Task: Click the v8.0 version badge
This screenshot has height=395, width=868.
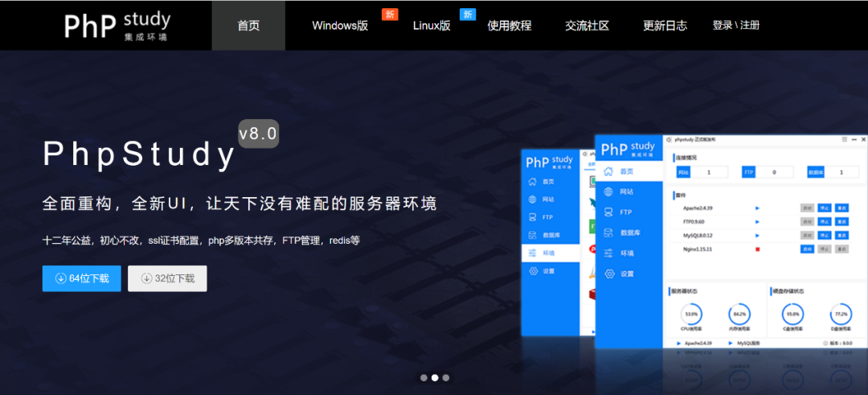Action: [x=259, y=134]
